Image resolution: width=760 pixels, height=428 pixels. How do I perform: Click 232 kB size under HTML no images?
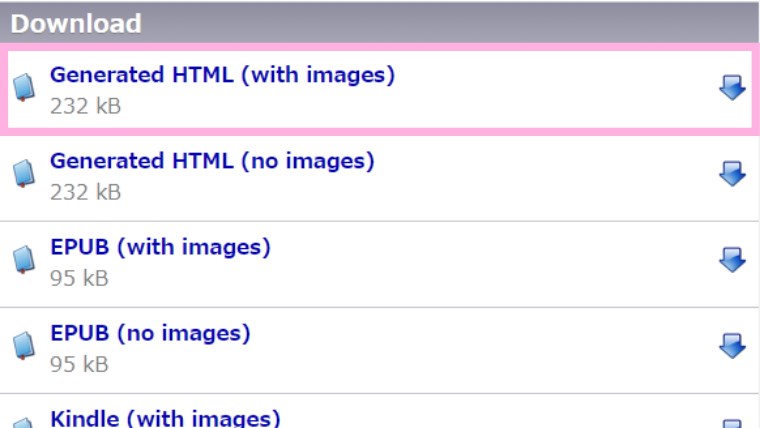(x=85, y=192)
